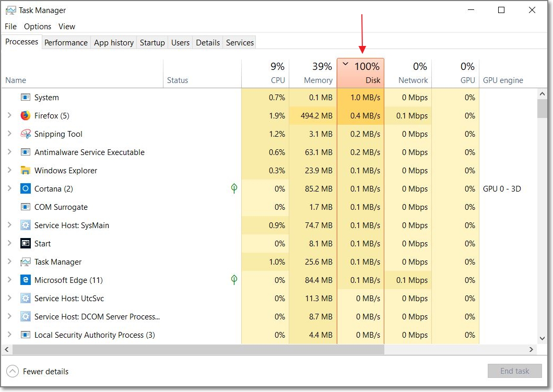Select the 494.2 MB memory cell for Firefox
553x392 pixels.
[x=313, y=116]
